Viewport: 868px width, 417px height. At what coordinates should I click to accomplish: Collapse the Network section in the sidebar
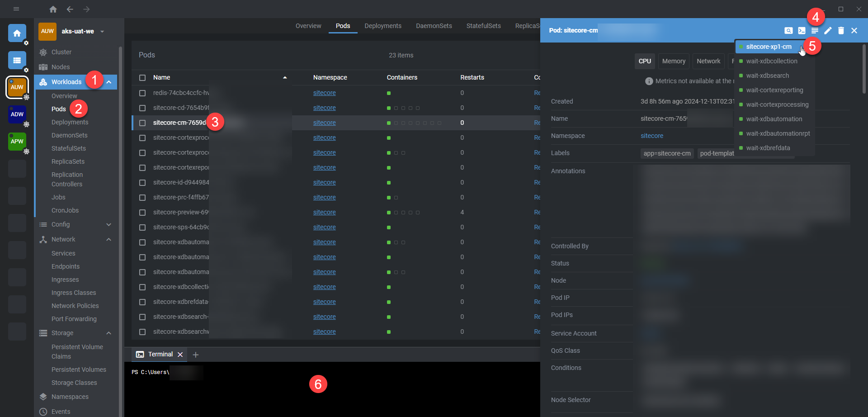coord(108,239)
